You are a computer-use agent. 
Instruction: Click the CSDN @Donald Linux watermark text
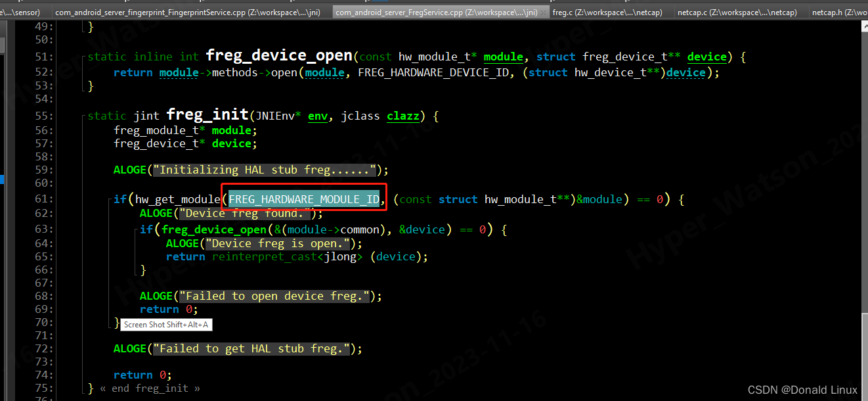[802, 390]
